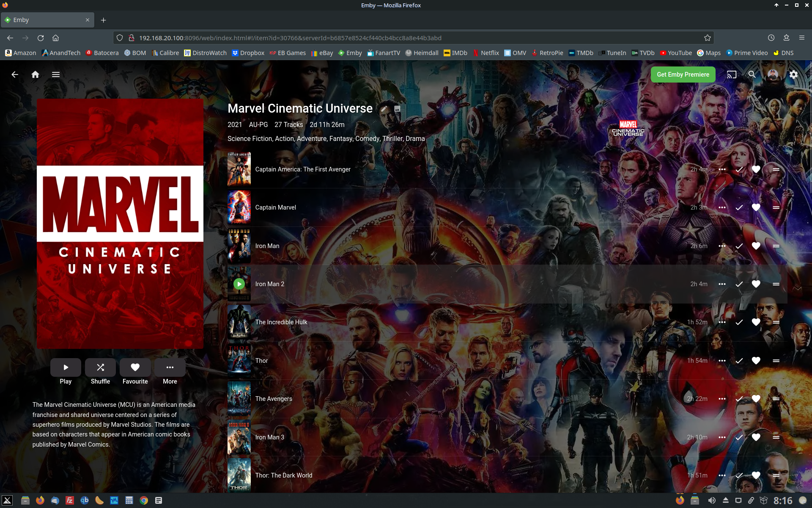Open the TMDb bookmark
The width and height of the screenshot is (812, 508).
(x=581, y=53)
